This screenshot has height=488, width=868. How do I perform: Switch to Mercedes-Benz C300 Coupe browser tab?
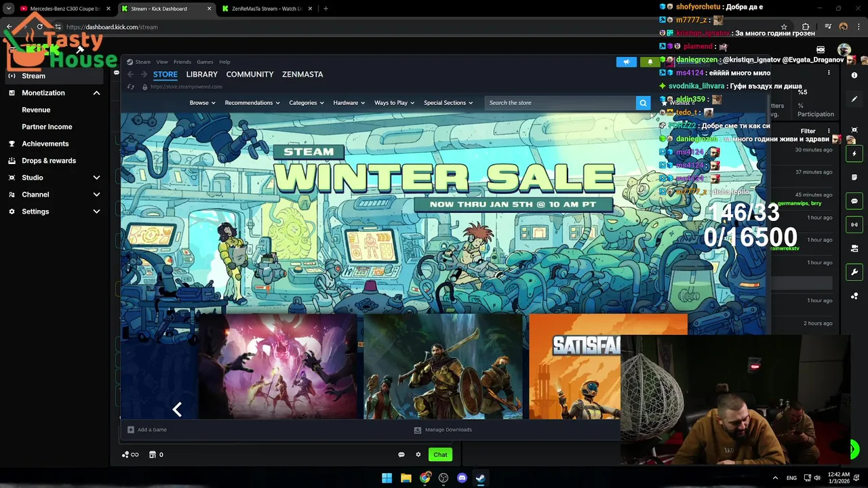click(x=65, y=9)
